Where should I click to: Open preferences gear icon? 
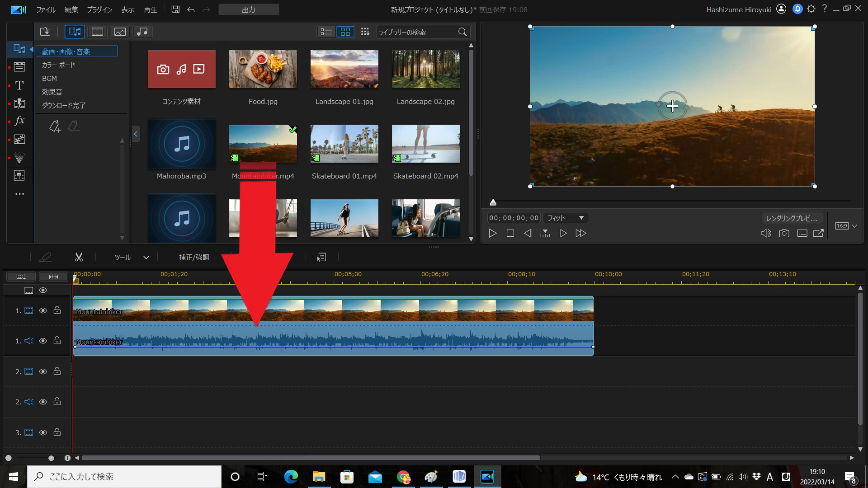coord(811,9)
